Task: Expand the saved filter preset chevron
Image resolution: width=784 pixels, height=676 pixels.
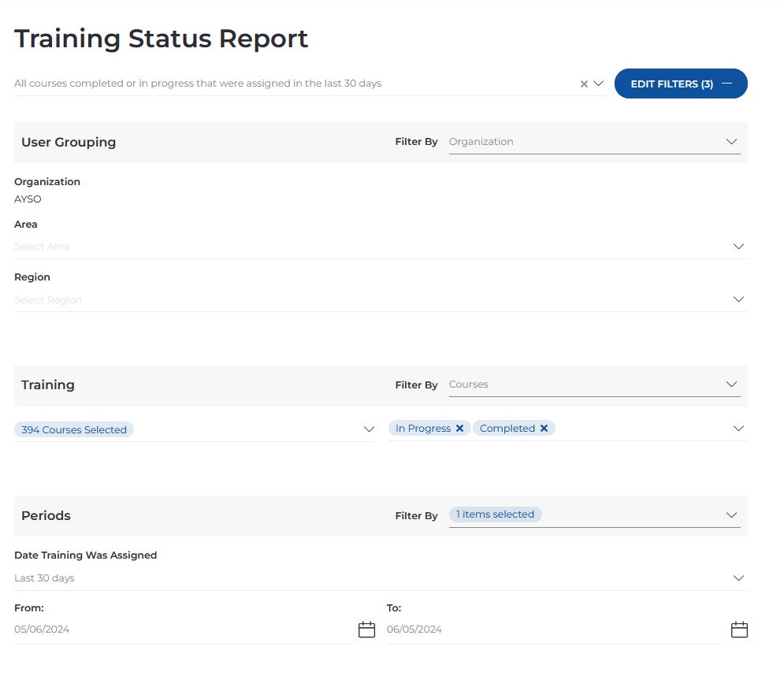Action: (598, 84)
